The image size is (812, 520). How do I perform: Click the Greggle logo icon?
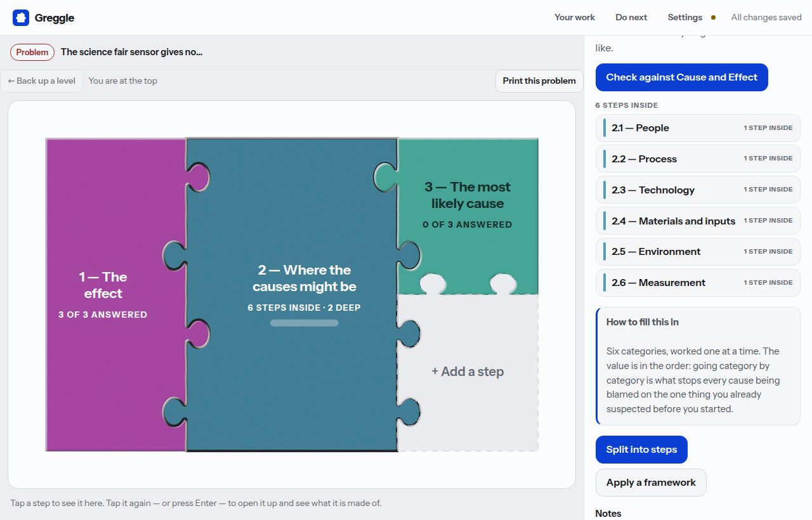[x=21, y=18]
